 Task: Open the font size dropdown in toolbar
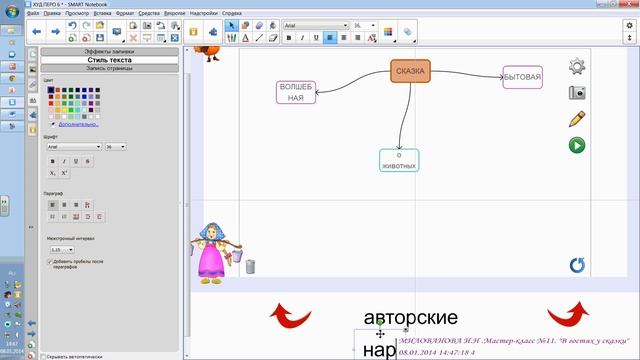[364, 25]
